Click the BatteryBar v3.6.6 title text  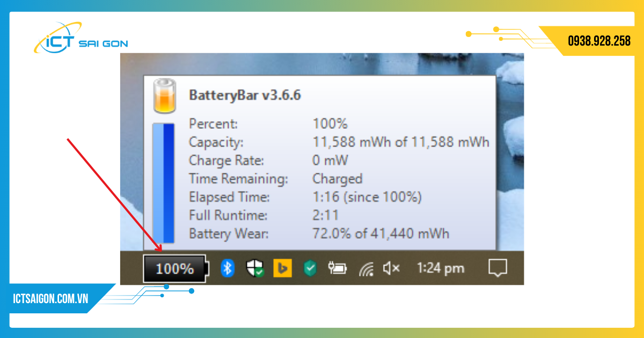pyautogui.click(x=245, y=95)
